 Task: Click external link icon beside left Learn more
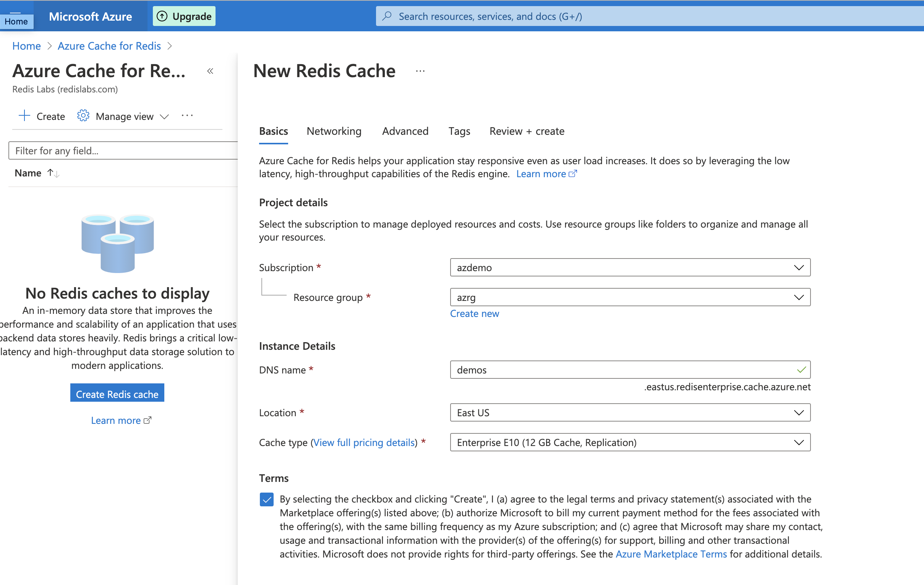click(x=148, y=420)
